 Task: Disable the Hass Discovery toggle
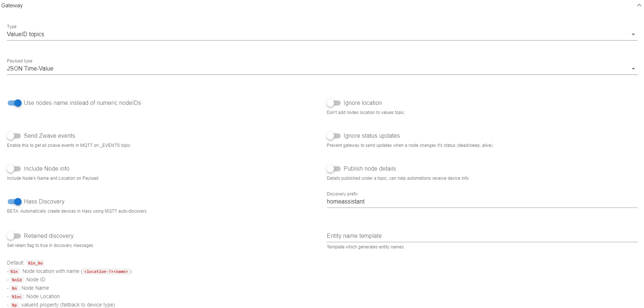tap(14, 201)
